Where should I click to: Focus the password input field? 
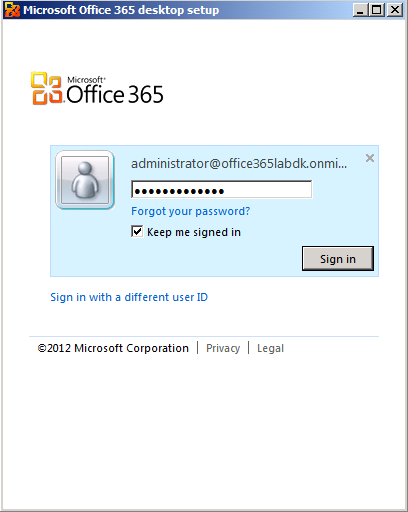point(222,190)
